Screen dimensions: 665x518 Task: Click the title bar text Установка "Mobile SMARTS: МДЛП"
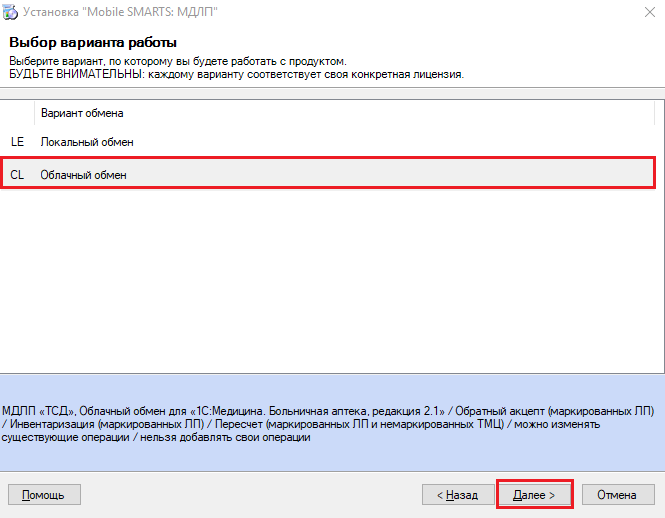pyautogui.click(x=120, y=12)
